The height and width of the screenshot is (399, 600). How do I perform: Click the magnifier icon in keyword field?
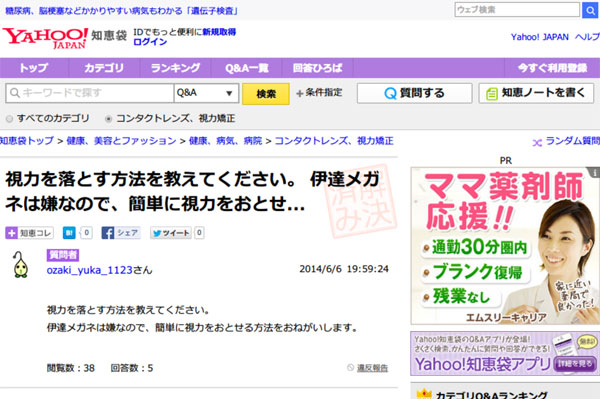pos(15,93)
